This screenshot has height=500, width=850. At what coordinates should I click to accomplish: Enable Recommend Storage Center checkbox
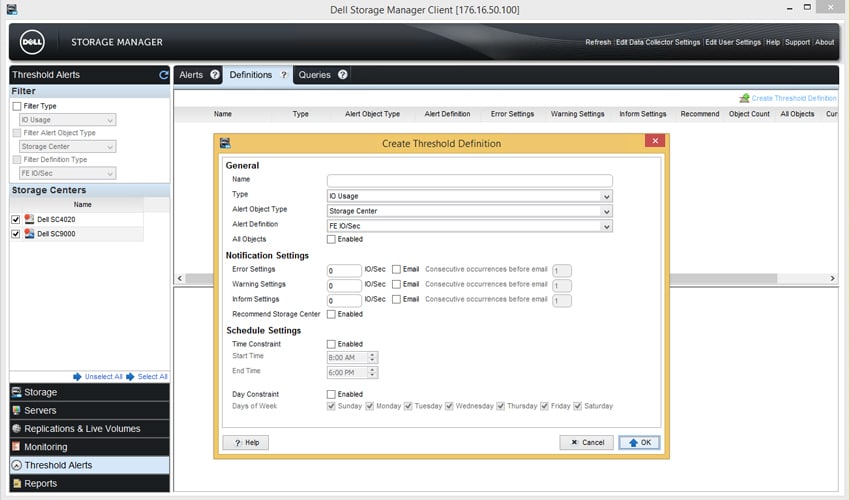331,315
